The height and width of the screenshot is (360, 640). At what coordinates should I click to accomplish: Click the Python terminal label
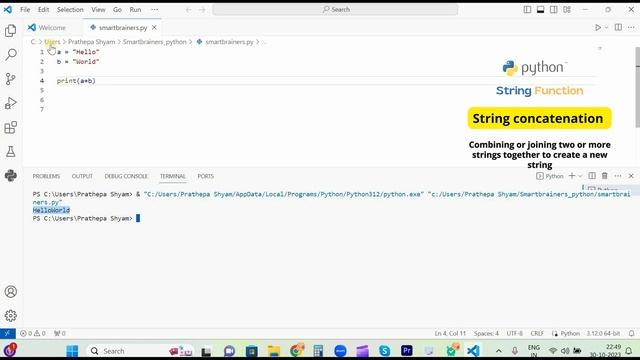coord(550,176)
